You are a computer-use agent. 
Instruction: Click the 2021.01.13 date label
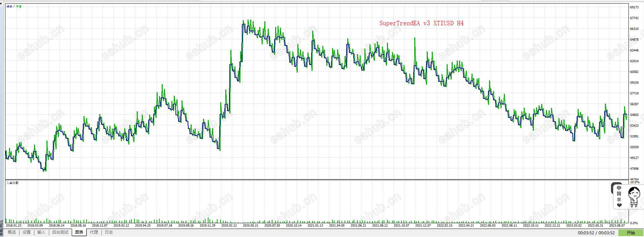[x=315, y=226]
